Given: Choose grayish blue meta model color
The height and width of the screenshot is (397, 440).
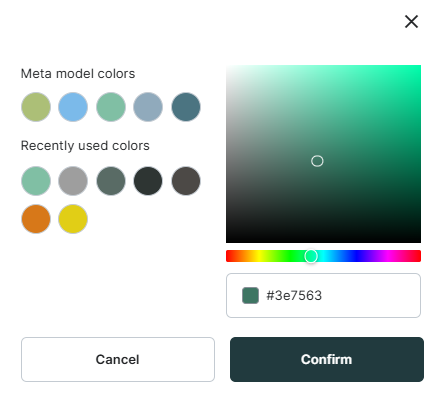Looking at the screenshot, I should pyautogui.click(x=148, y=107).
